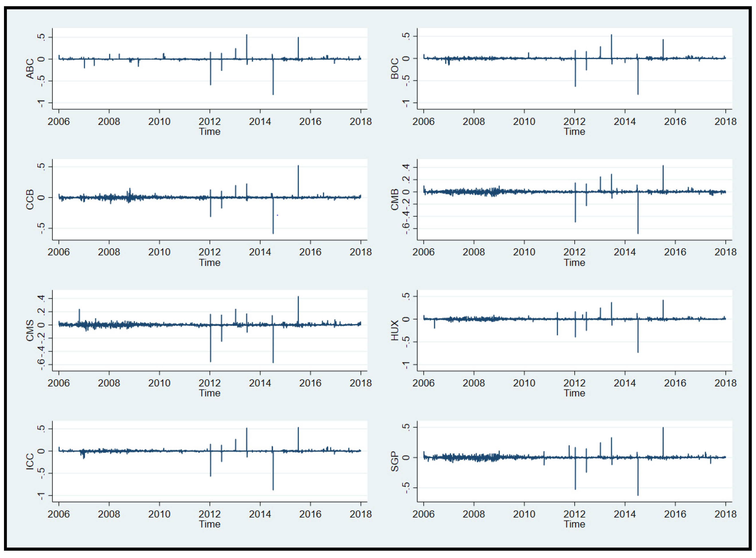The image size is (756, 558).
Task: Click the small blue dot in CCB chart
Action: 278,215
